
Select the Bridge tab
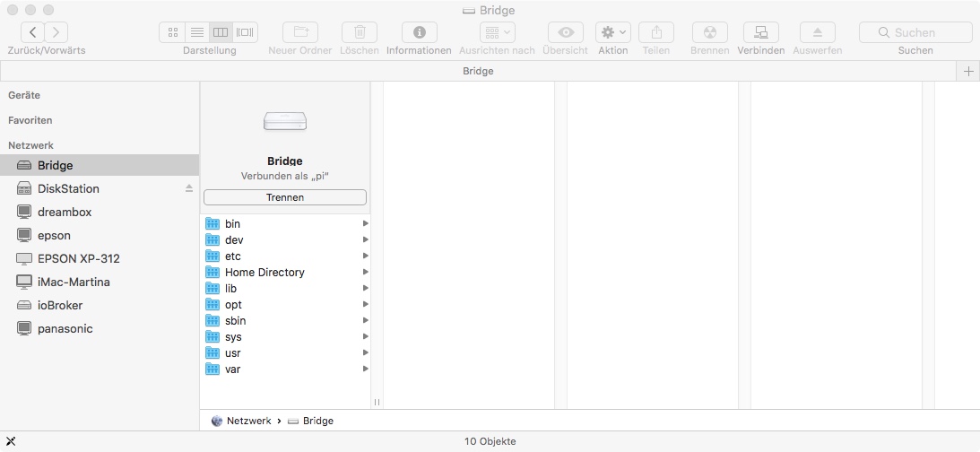478,71
